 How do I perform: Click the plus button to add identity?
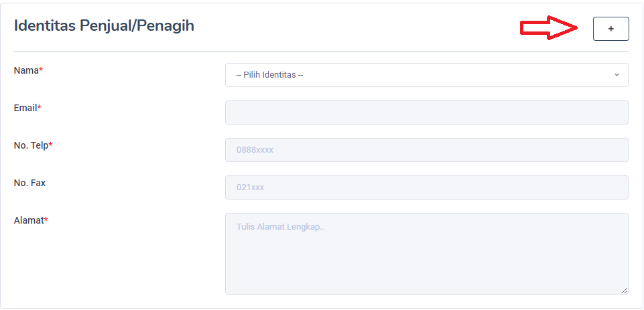[x=610, y=29]
